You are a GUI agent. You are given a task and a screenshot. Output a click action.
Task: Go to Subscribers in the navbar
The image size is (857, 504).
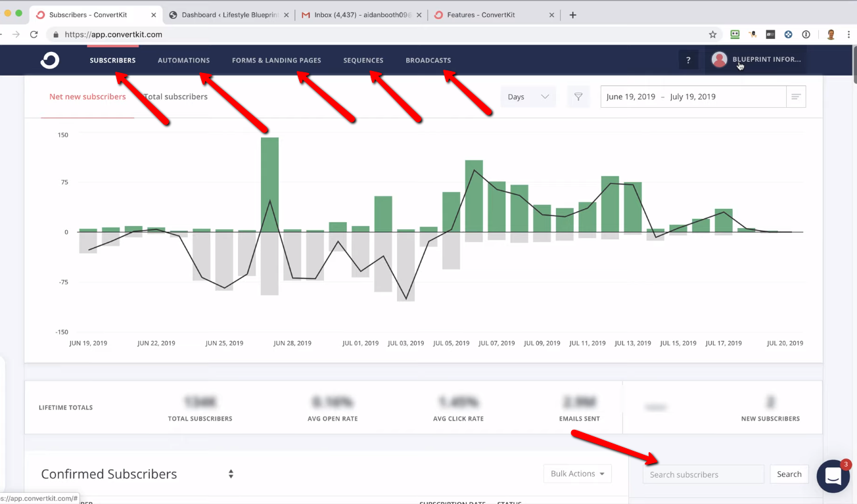(113, 60)
